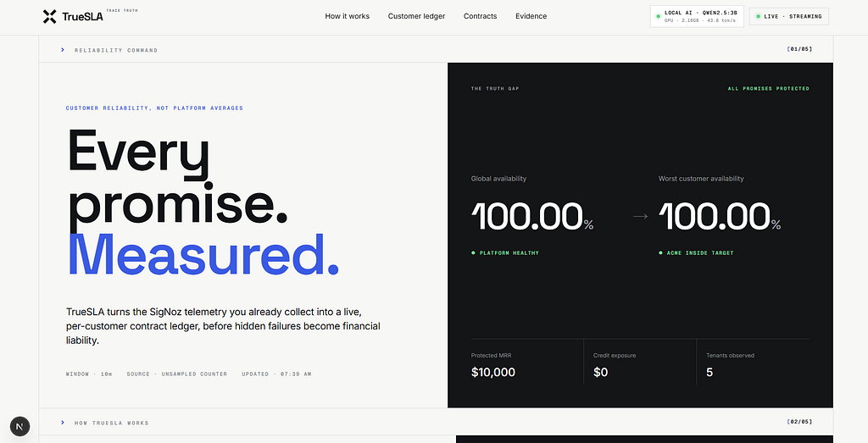Image resolution: width=868 pixels, height=443 pixels.
Task: Click the Updated 07:39 AM timestamp
Action: [x=277, y=374]
